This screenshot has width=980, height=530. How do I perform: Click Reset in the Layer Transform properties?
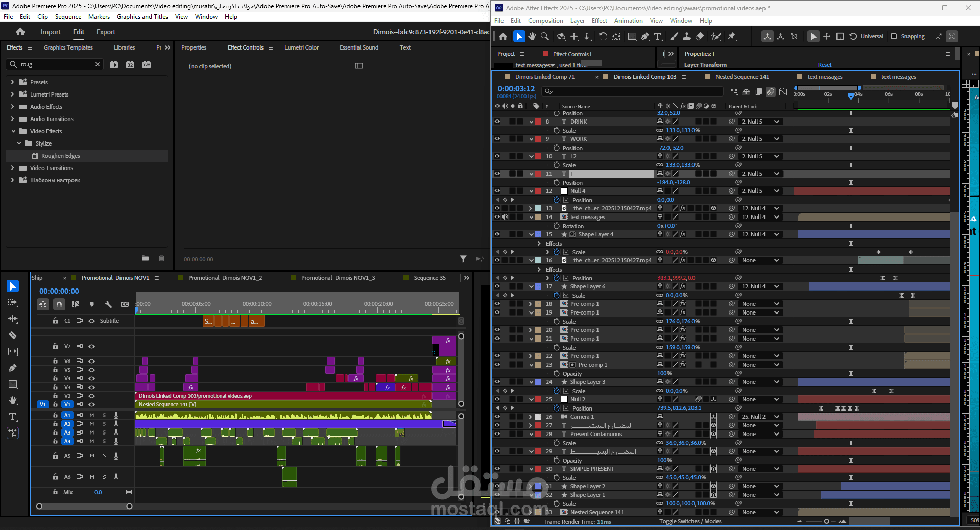point(824,65)
